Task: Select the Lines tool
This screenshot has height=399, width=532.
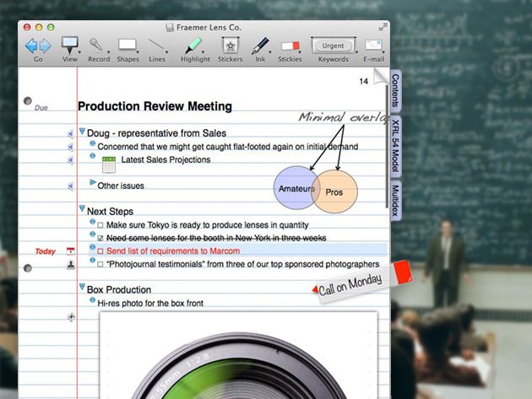Action: 156,45
